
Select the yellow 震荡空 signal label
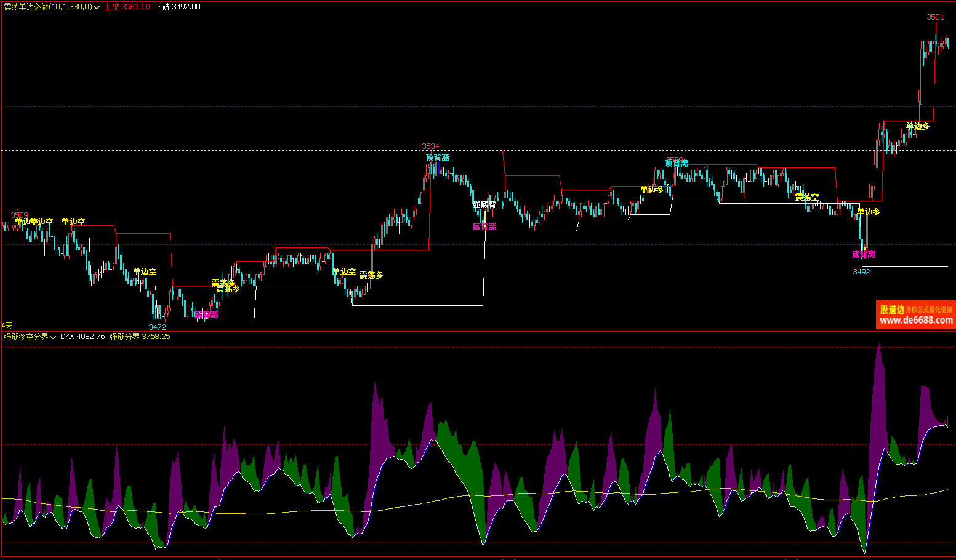pos(807,197)
